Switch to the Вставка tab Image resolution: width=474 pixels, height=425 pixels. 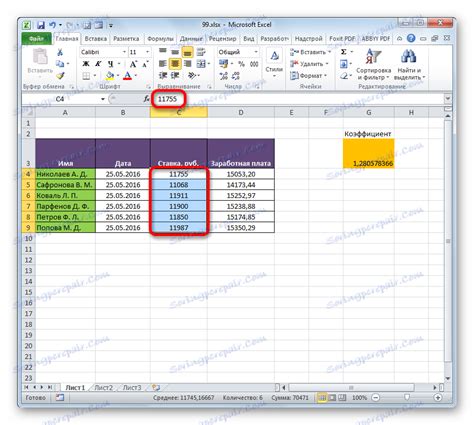tap(96, 39)
